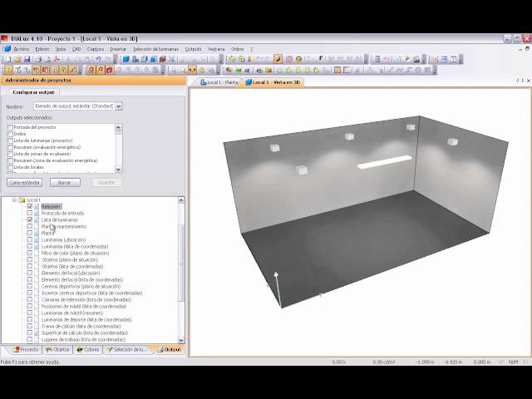Click the filled tan square toolbar icon

(337, 70)
